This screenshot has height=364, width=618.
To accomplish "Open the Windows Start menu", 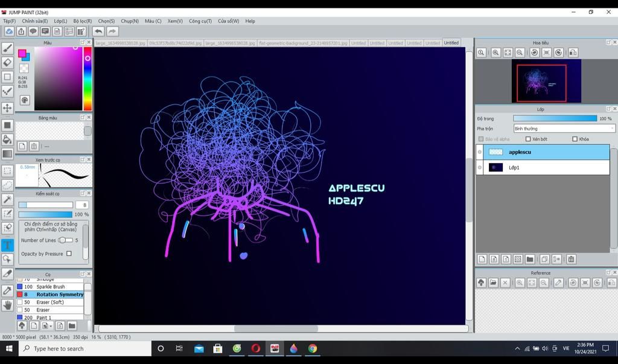I will (x=8, y=348).
